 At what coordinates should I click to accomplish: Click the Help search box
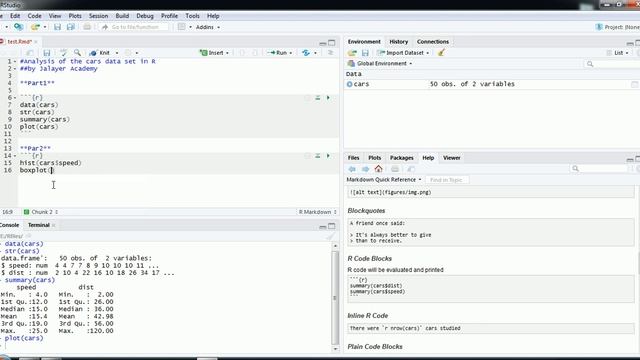[600, 169]
